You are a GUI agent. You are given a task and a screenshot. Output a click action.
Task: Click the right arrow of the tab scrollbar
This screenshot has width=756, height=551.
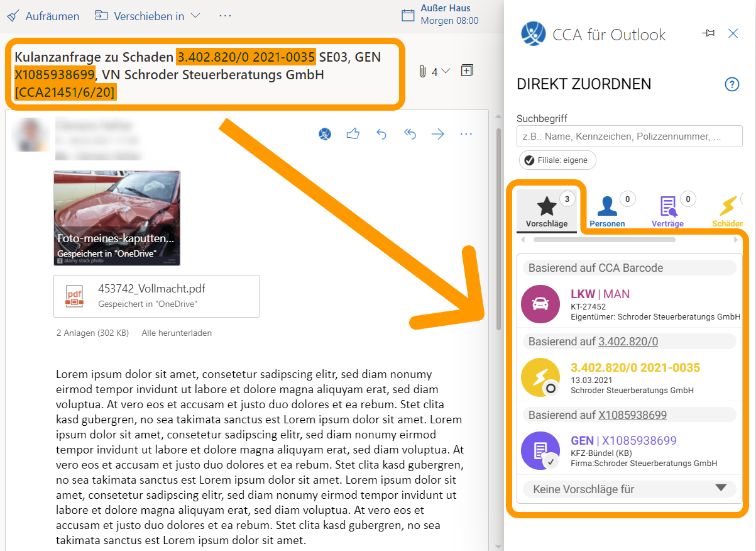coord(737,240)
